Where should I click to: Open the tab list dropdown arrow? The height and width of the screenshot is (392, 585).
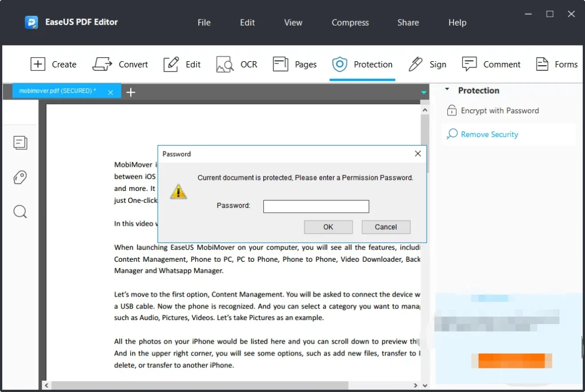[423, 92]
